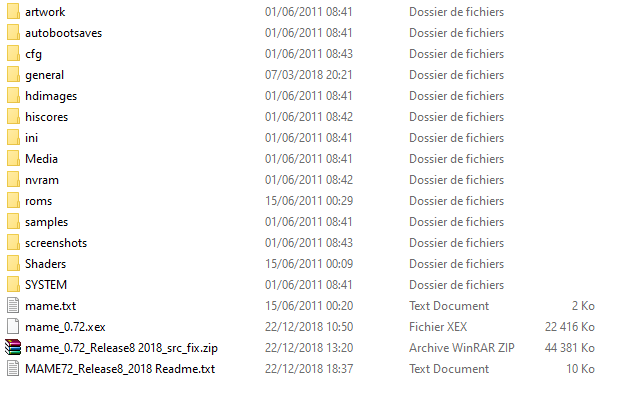Click the Shaders folder icon
The height and width of the screenshot is (408, 620).
point(13,264)
